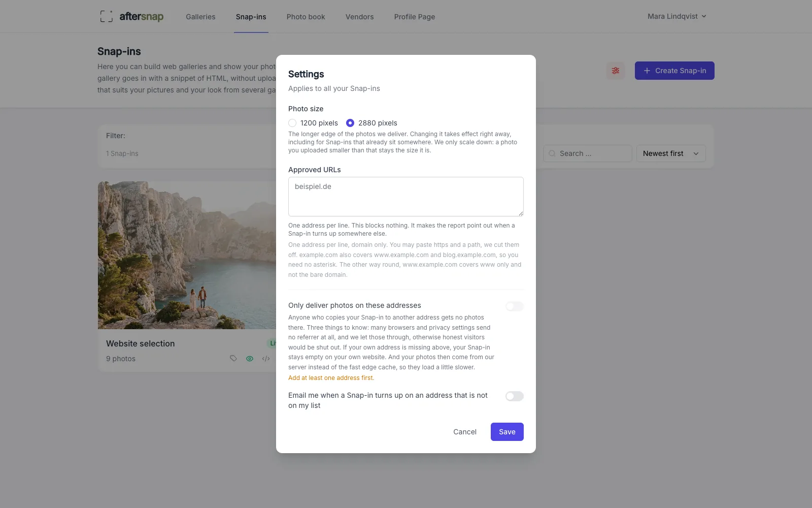Open Snap-in settings sliders icon
The height and width of the screenshot is (508, 812).
point(616,71)
